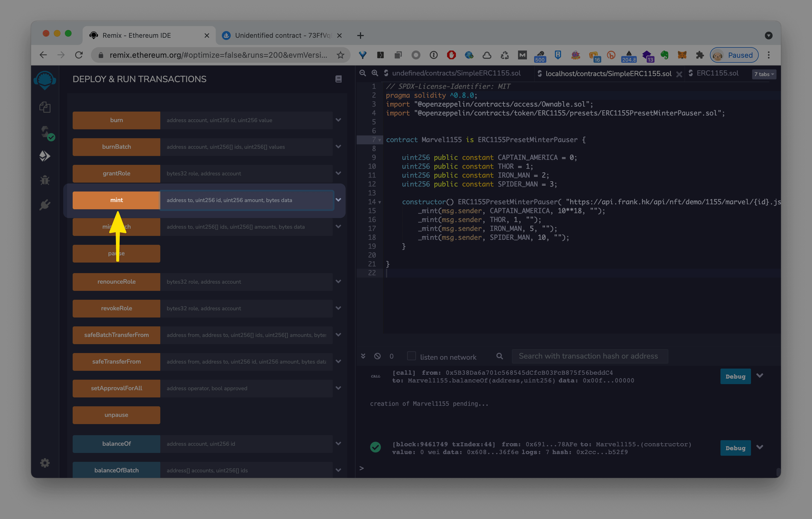The height and width of the screenshot is (519, 812).
Task: Click the clear console icon
Action: pos(377,356)
